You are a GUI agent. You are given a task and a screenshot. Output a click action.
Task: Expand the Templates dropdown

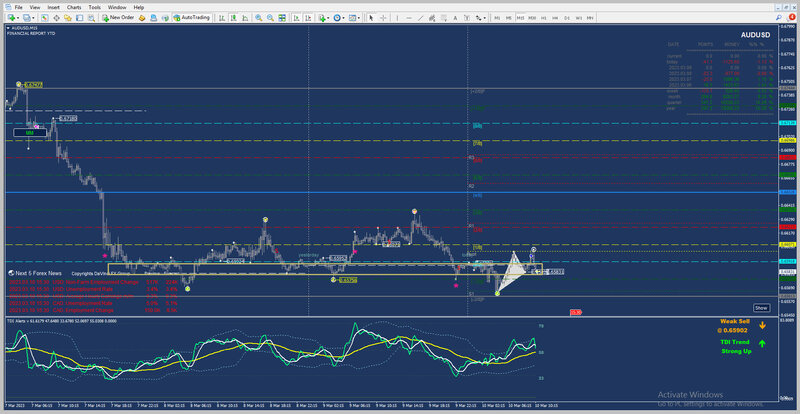click(356, 17)
